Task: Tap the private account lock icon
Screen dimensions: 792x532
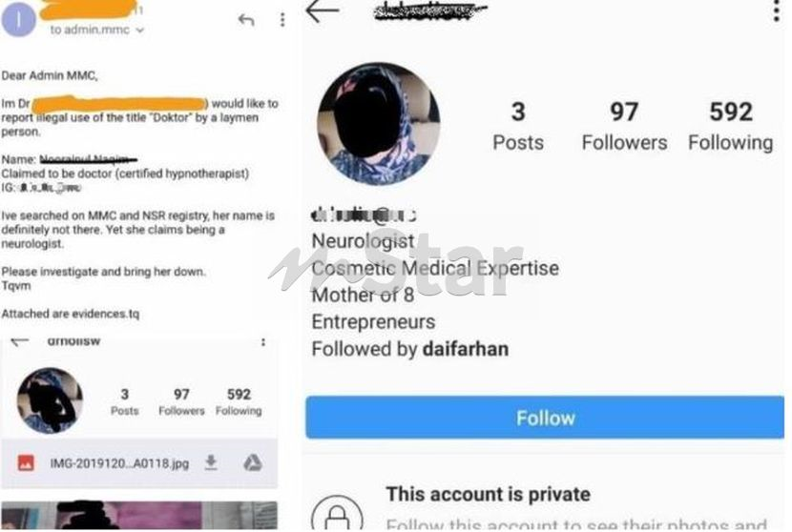Action: tap(337, 513)
